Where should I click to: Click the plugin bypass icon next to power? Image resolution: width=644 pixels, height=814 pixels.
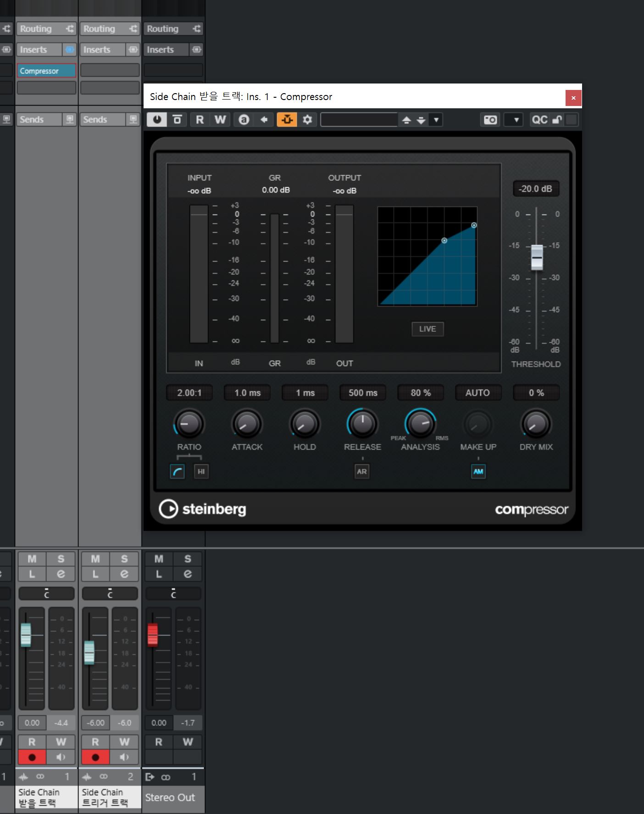click(177, 120)
